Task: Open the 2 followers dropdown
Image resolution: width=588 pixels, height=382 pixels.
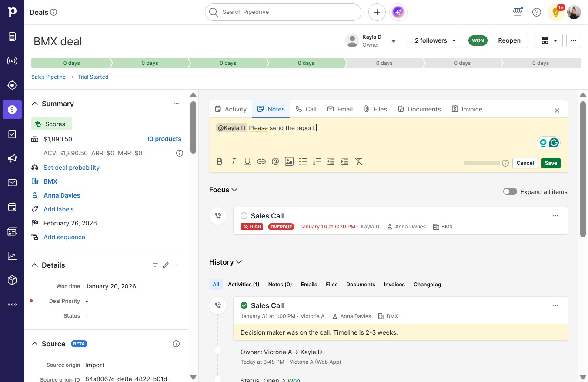Action: tap(434, 40)
